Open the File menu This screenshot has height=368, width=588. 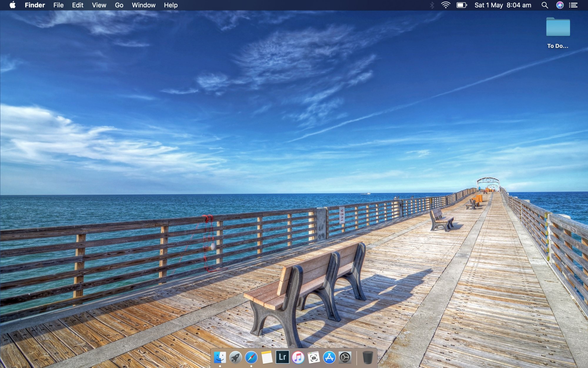click(58, 5)
